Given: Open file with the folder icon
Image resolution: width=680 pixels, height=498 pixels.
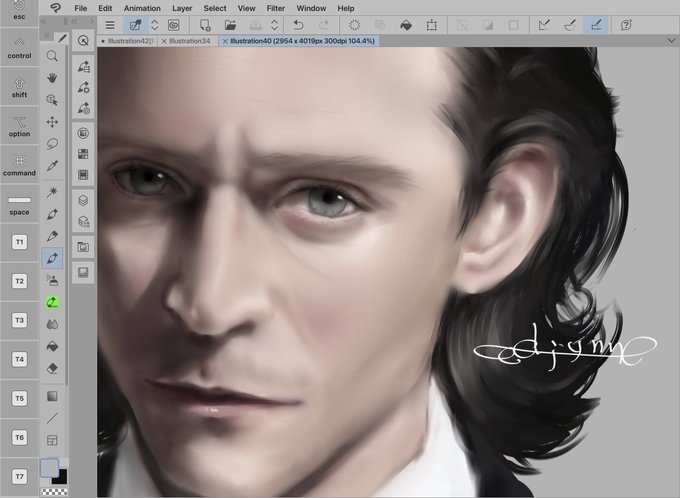Looking at the screenshot, I should [230, 25].
